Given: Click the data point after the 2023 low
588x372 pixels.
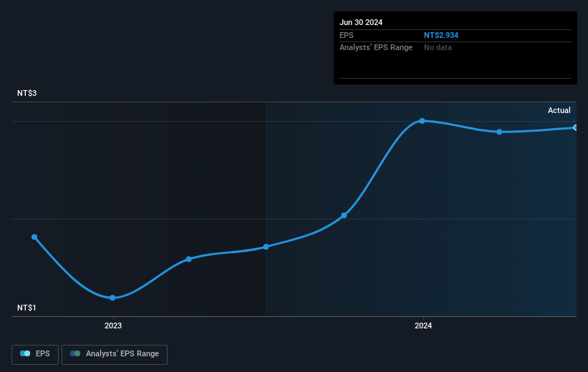Looking at the screenshot, I should (x=189, y=259).
